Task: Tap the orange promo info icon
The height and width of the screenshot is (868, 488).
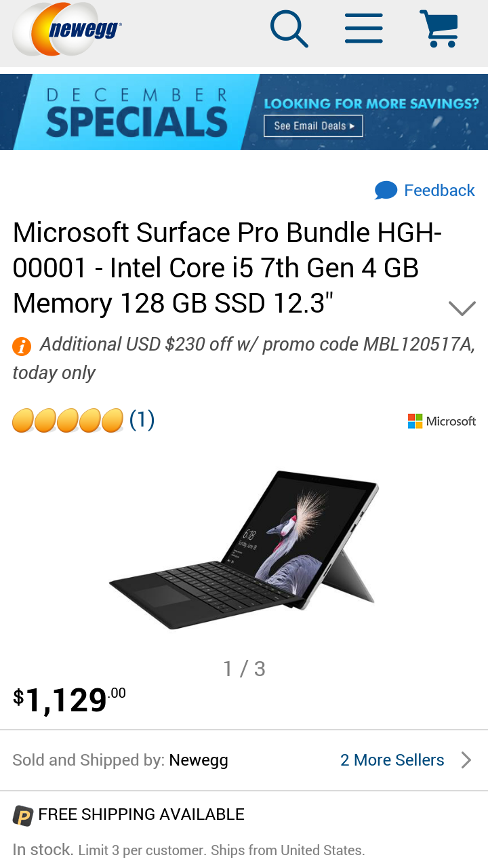Action: pos(22,347)
